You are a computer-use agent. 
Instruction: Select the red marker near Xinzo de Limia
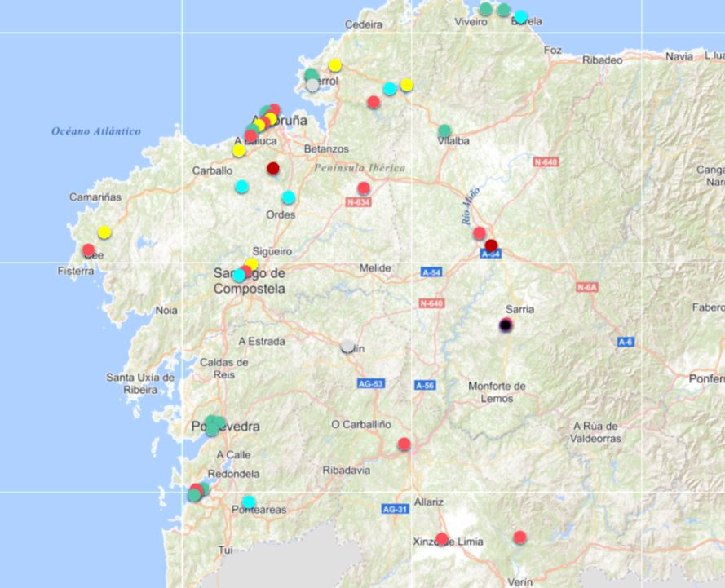(519, 537)
